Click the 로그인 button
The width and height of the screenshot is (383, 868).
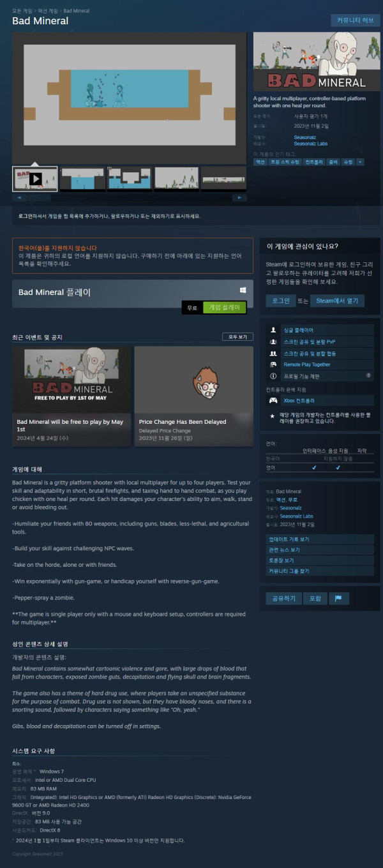pos(281,301)
